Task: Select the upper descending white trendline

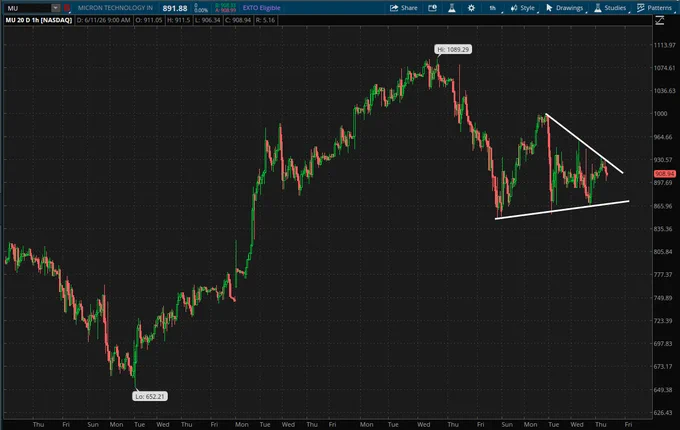Action: 584,143
